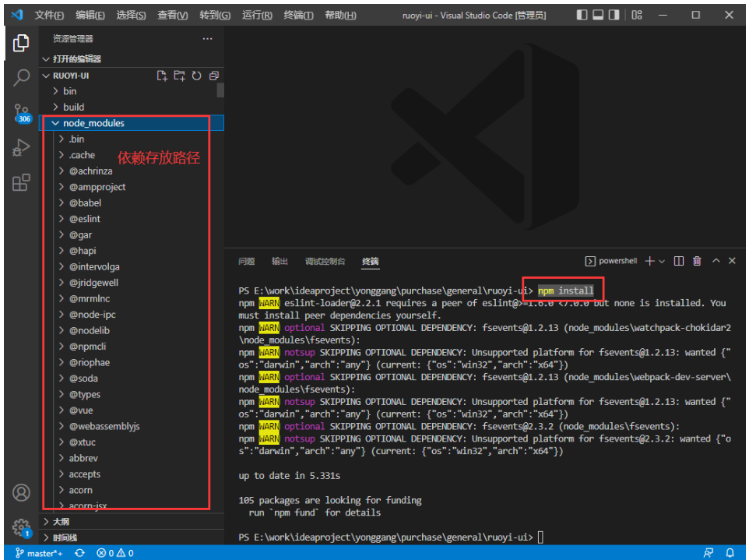Synchronize changes icon in status bar
Image resolution: width=749 pixels, height=560 pixels.
(79, 553)
